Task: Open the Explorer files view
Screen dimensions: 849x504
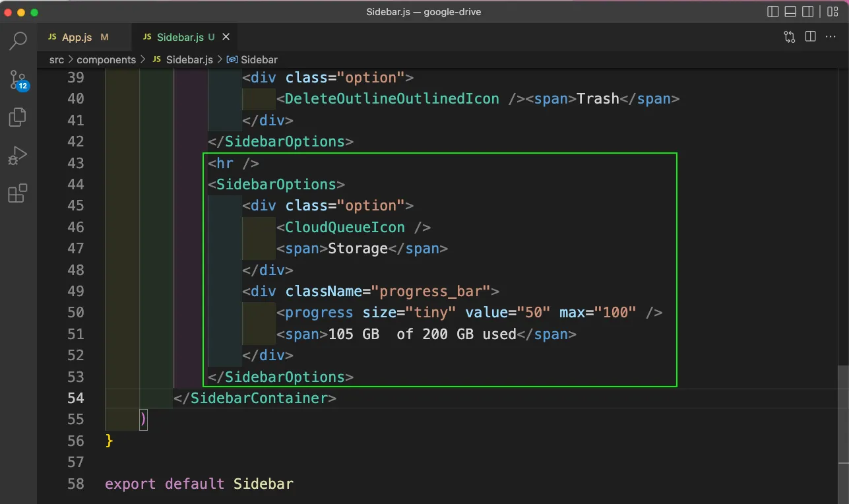Action: [18, 118]
